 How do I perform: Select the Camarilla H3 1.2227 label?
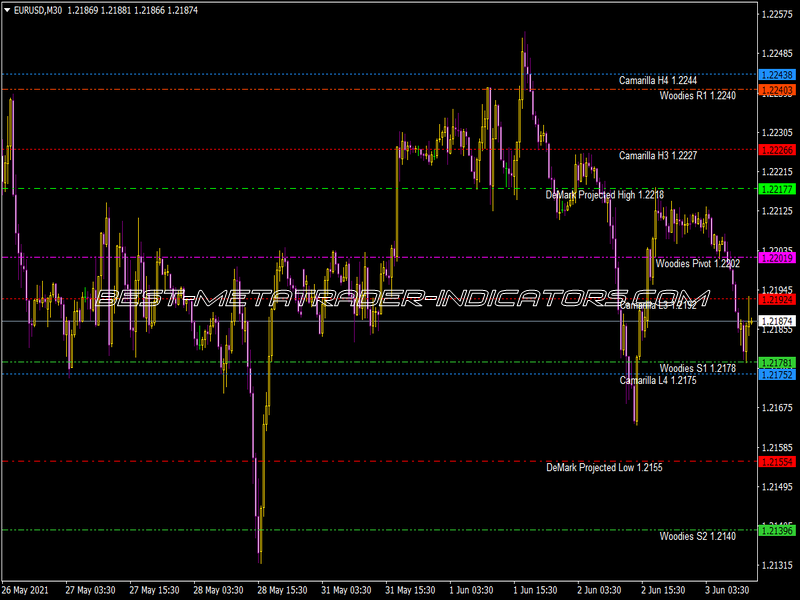click(x=658, y=155)
